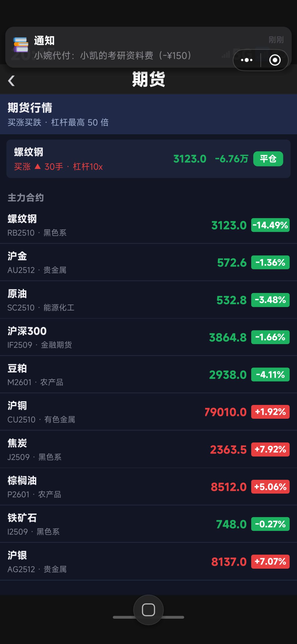
Task: Select the 豆粕 M2601 row
Action: [148, 375]
